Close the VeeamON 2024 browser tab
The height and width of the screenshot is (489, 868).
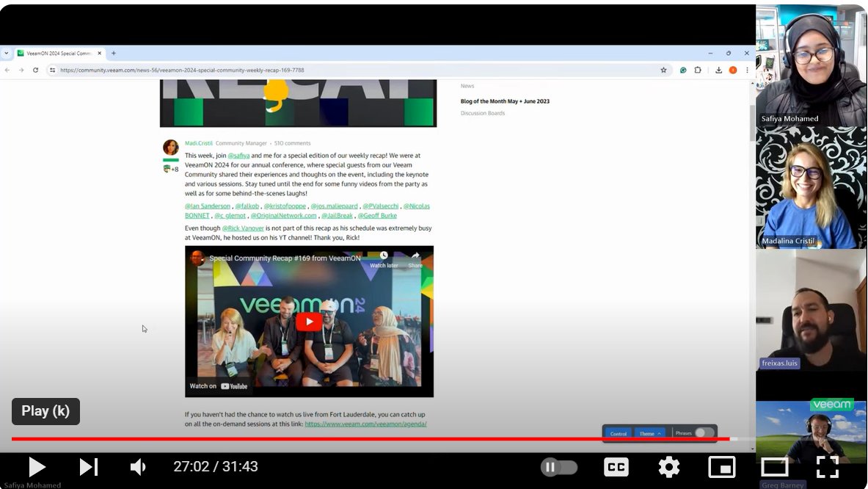click(100, 53)
